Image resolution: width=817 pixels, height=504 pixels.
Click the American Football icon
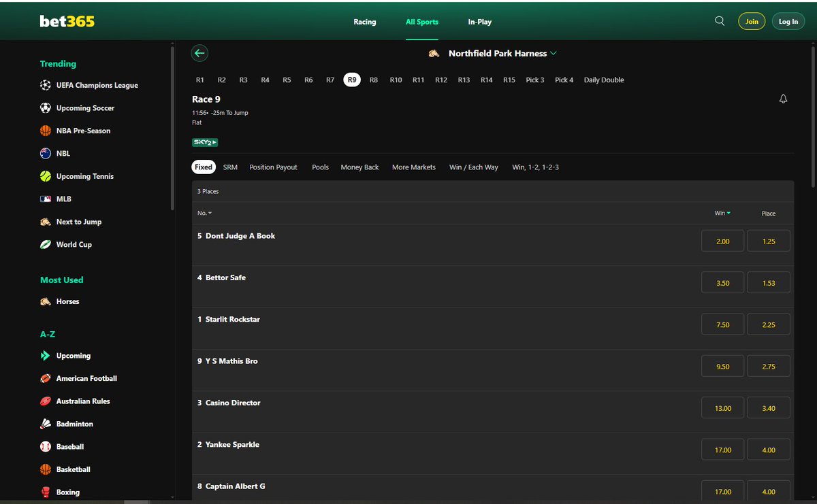tap(46, 378)
